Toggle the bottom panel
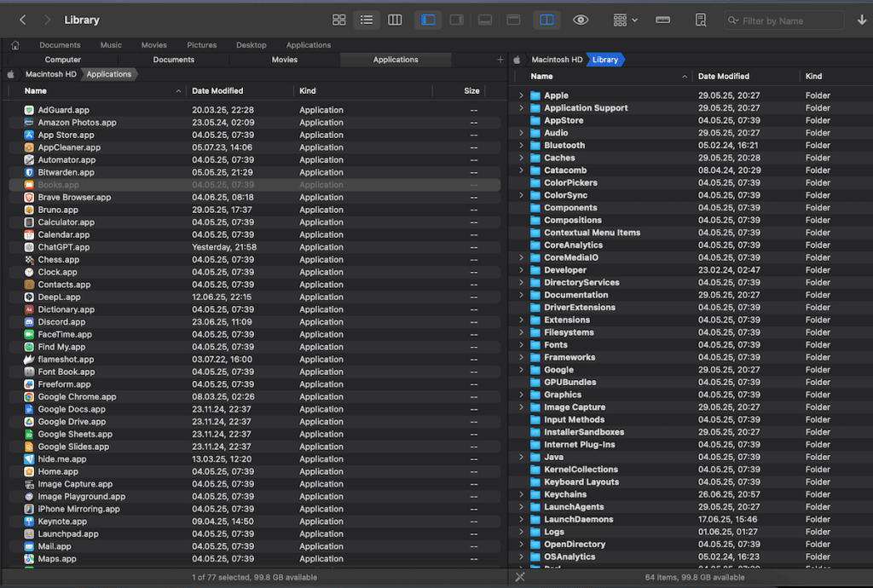 [485, 20]
